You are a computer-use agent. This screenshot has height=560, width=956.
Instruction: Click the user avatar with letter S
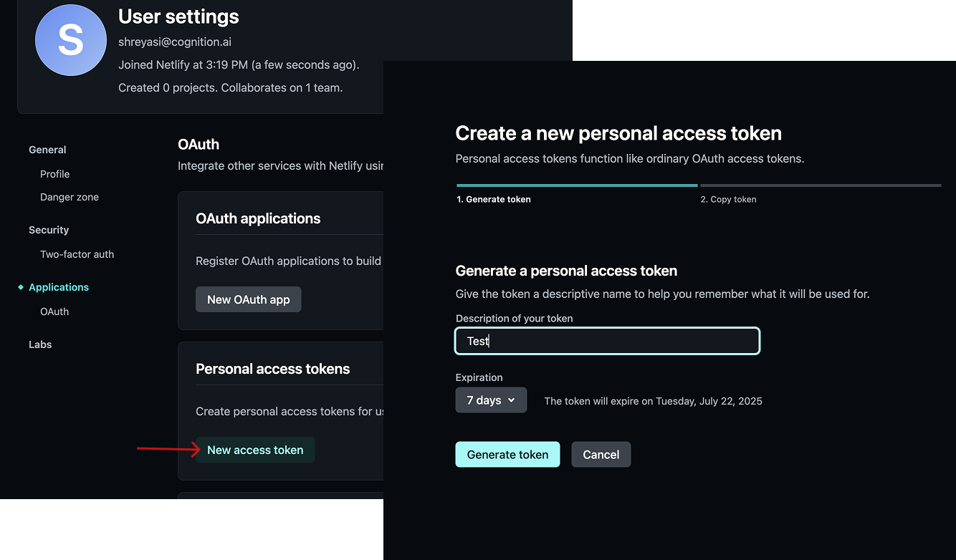71,40
